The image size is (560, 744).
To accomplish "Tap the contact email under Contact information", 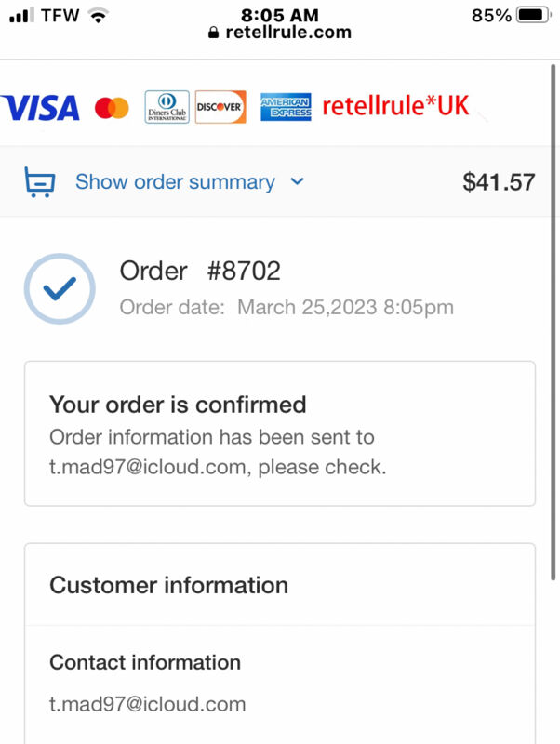I will coord(147,704).
